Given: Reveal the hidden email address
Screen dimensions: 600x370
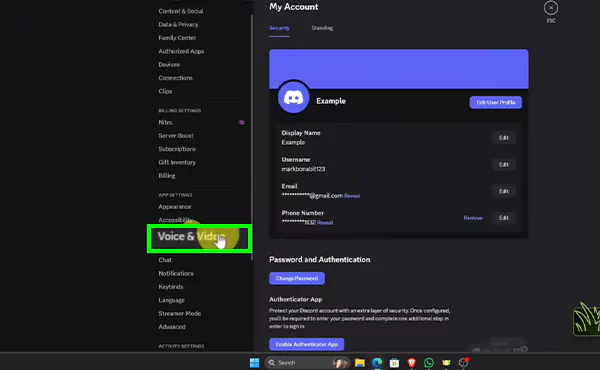Looking at the screenshot, I should (x=352, y=196).
